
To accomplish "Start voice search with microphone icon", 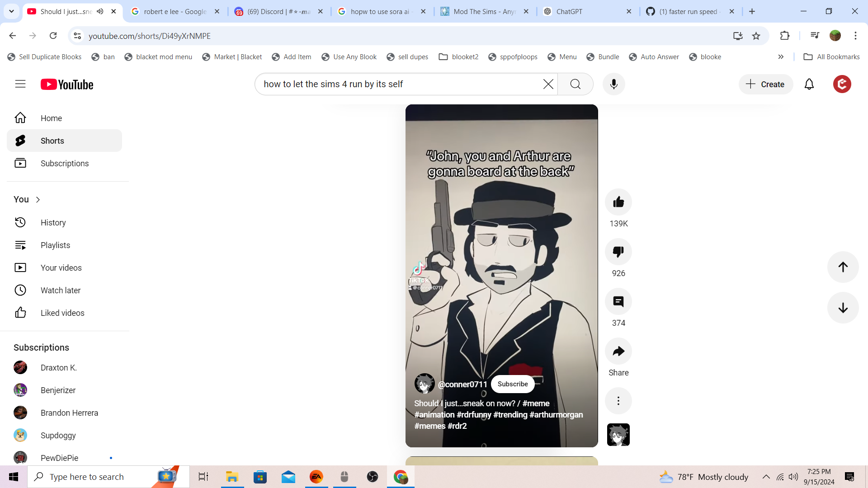I will pyautogui.click(x=613, y=84).
